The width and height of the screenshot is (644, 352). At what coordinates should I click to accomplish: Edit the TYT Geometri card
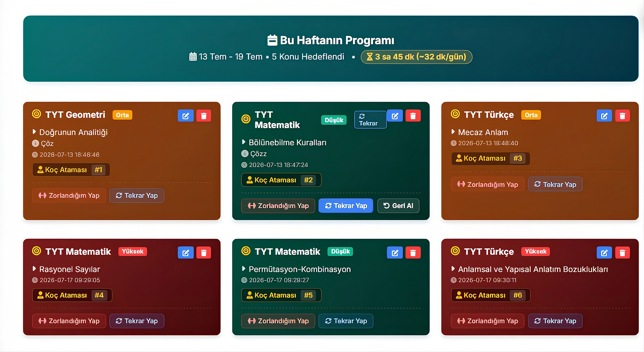coord(185,116)
